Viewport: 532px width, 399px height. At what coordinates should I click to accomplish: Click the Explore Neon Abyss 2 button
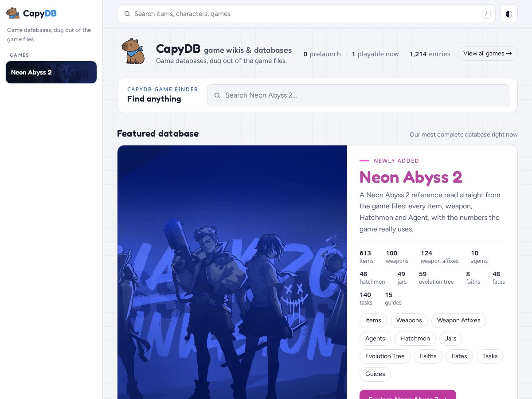tap(408, 395)
